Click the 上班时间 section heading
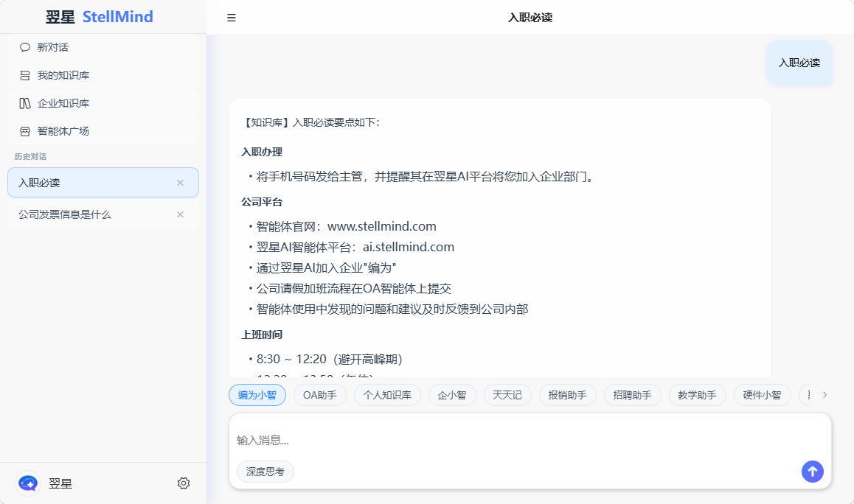The image size is (854, 504). (262, 335)
